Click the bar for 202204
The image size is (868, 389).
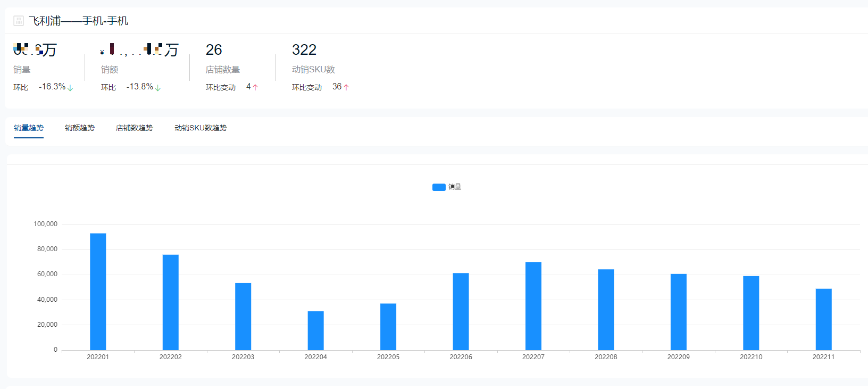coord(315,330)
